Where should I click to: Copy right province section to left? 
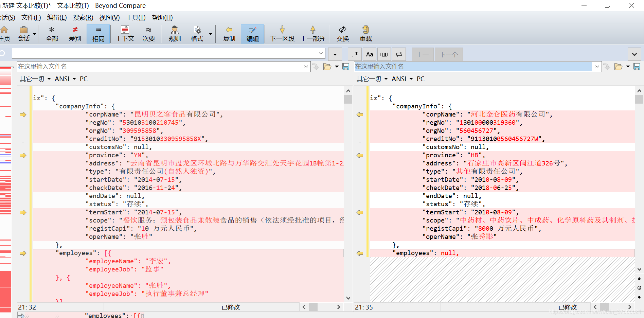[x=360, y=155]
